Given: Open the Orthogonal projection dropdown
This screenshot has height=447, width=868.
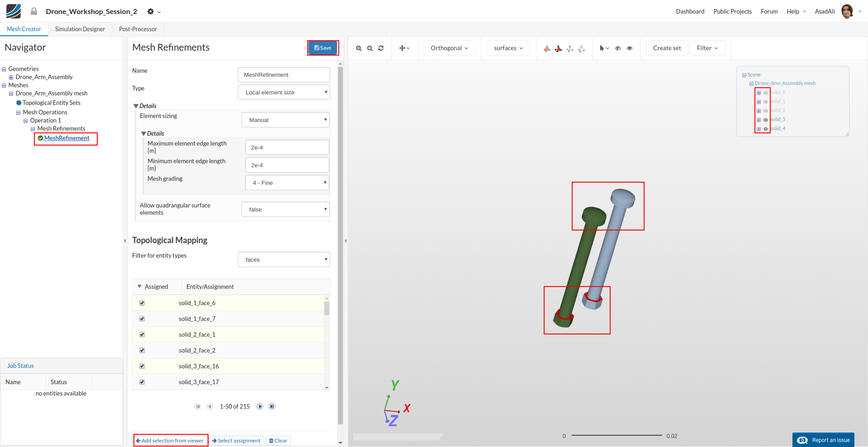Looking at the screenshot, I should click(450, 48).
